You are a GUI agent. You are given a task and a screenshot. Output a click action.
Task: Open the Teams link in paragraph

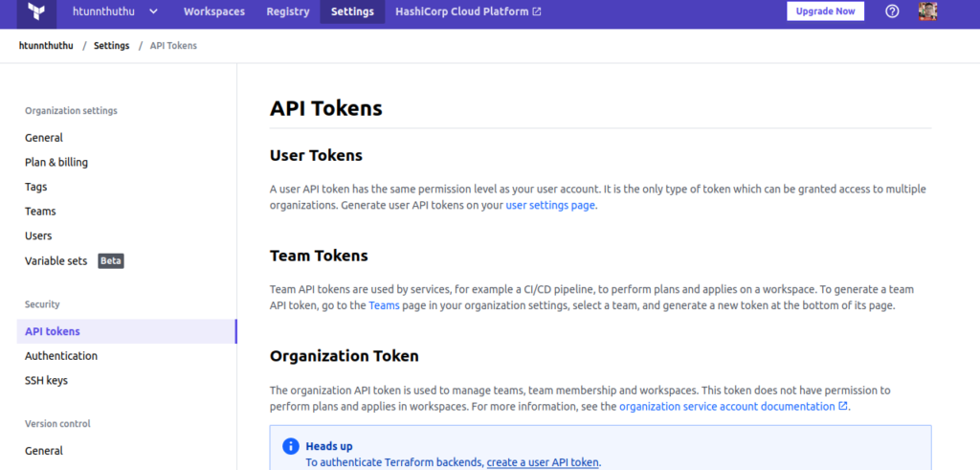[384, 305]
